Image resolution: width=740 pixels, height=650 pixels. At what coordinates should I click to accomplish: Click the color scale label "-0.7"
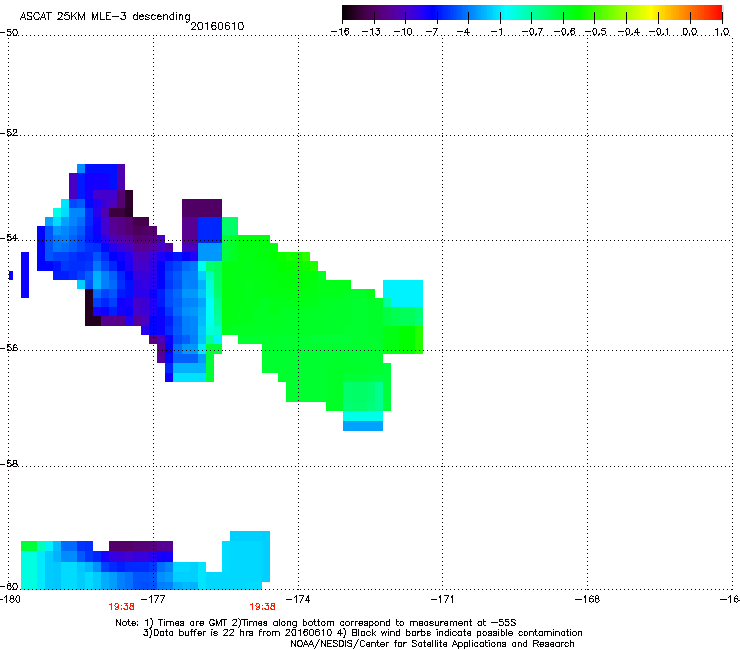click(532, 32)
